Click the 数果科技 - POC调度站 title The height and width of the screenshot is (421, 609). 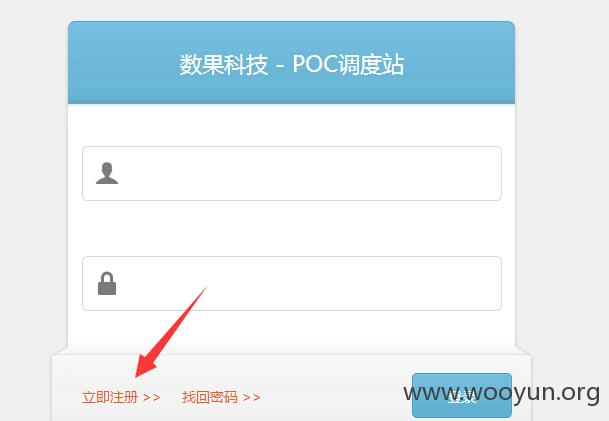[292, 64]
